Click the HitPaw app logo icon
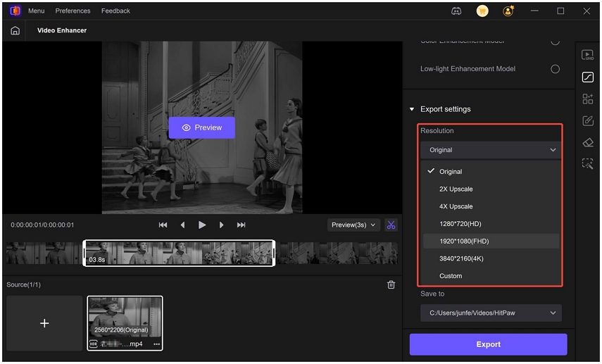This screenshot has width=602, height=364. (x=15, y=11)
